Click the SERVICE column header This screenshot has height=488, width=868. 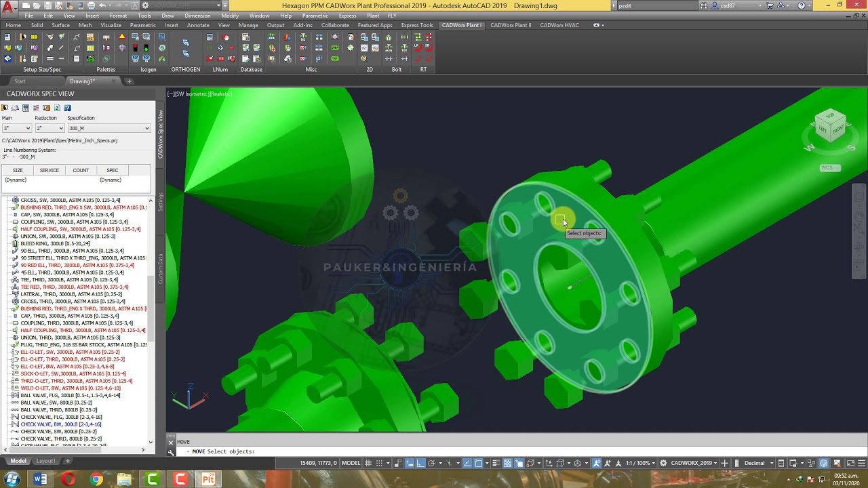pyautogui.click(x=50, y=170)
